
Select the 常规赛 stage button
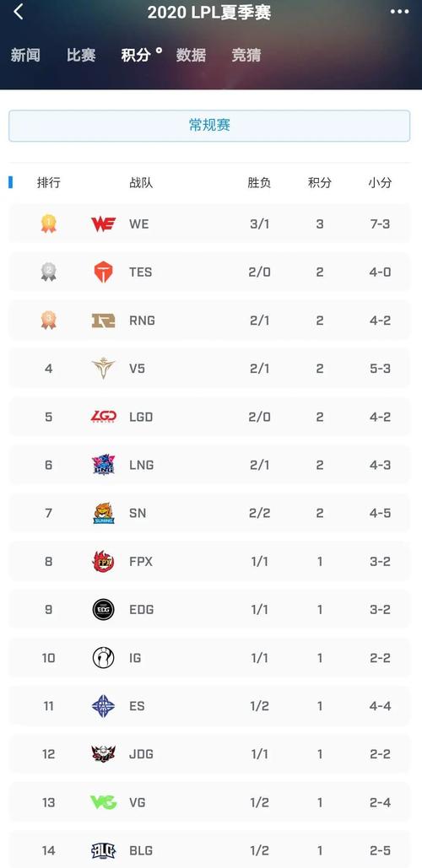pos(209,126)
